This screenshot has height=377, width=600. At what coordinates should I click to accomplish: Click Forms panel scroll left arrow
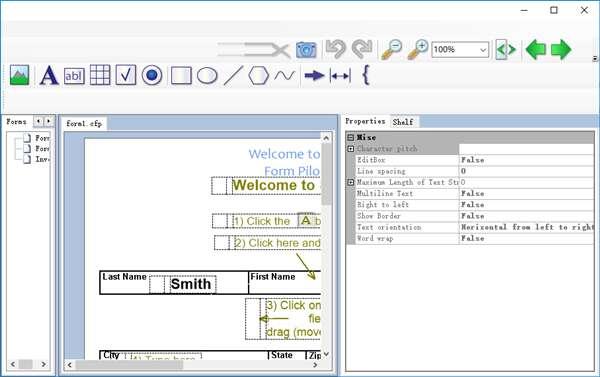pos(13,364)
